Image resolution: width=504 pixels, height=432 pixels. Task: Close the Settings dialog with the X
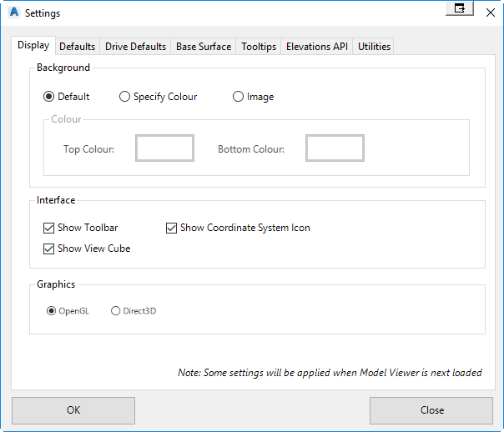(x=490, y=13)
